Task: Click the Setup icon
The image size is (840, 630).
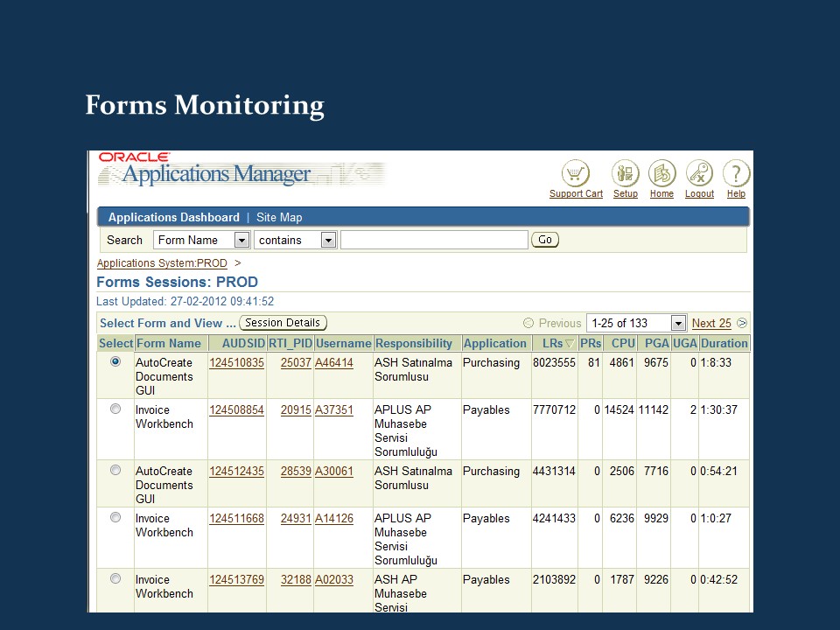Action: pos(625,172)
